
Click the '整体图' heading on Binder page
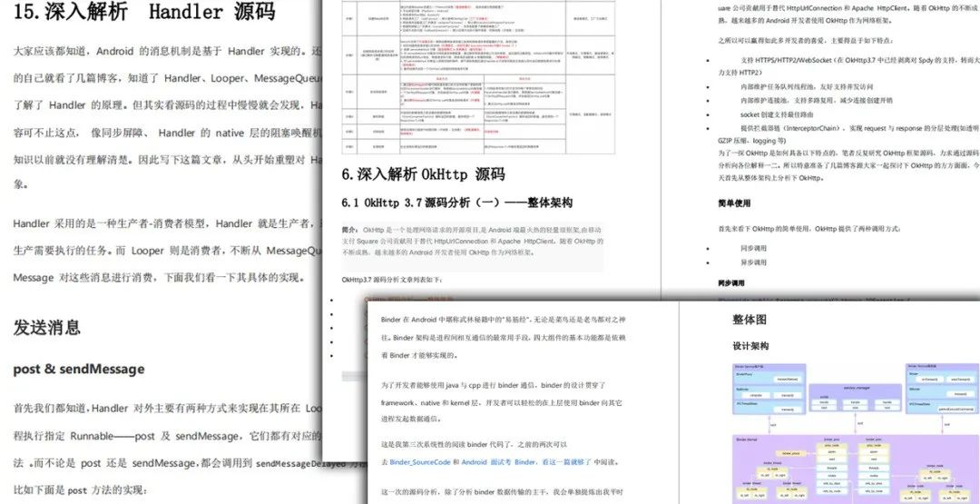coord(750,320)
